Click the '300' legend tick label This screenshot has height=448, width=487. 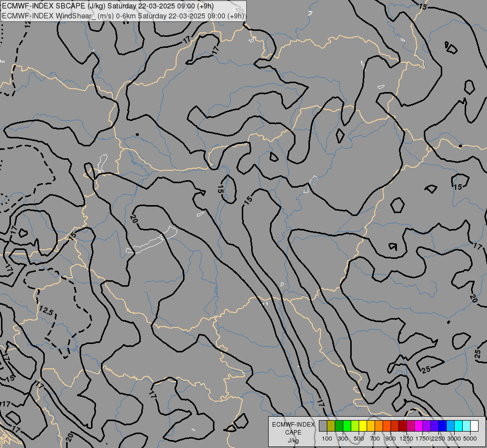click(343, 439)
